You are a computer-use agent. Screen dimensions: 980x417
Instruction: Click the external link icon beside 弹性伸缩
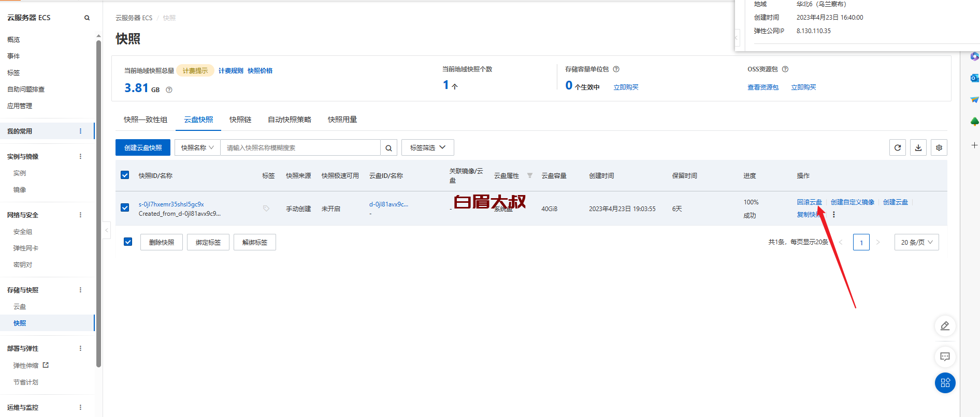coord(46,365)
